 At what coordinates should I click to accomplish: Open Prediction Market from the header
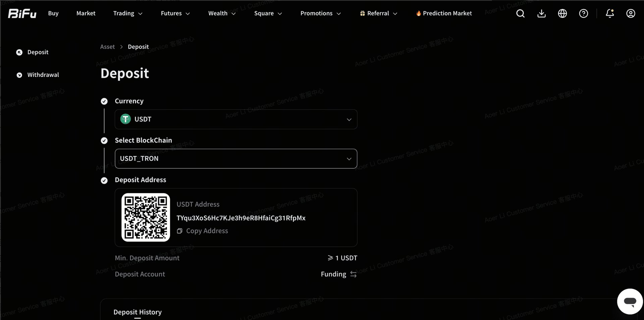[444, 13]
